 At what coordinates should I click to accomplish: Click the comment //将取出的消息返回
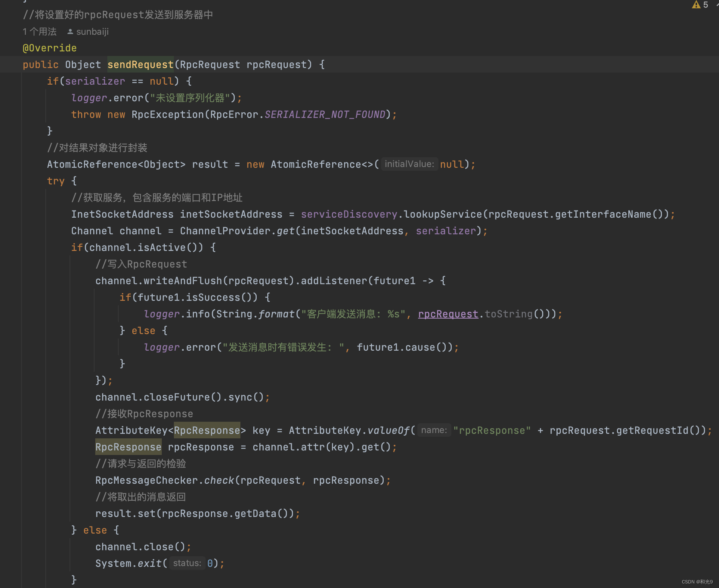pyautogui.click(x=141, y=497)
